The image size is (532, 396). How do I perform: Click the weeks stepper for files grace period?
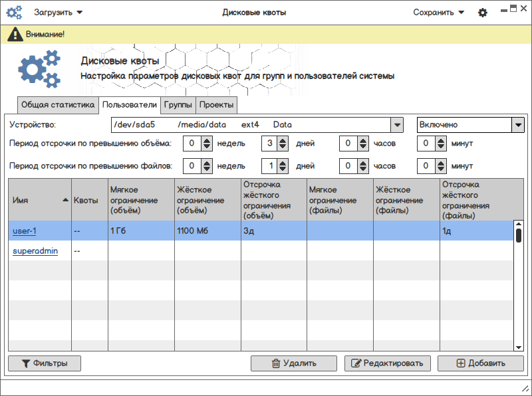point(206,165)
